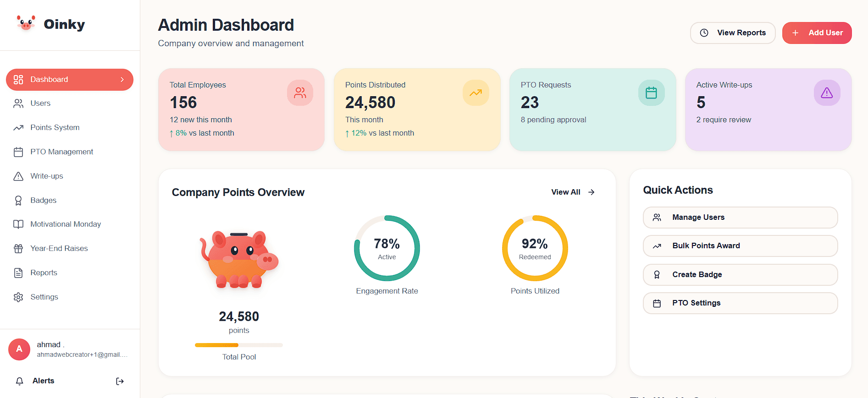Open the Users page from sidebar
868x398 pixels.
pos(40,104)
